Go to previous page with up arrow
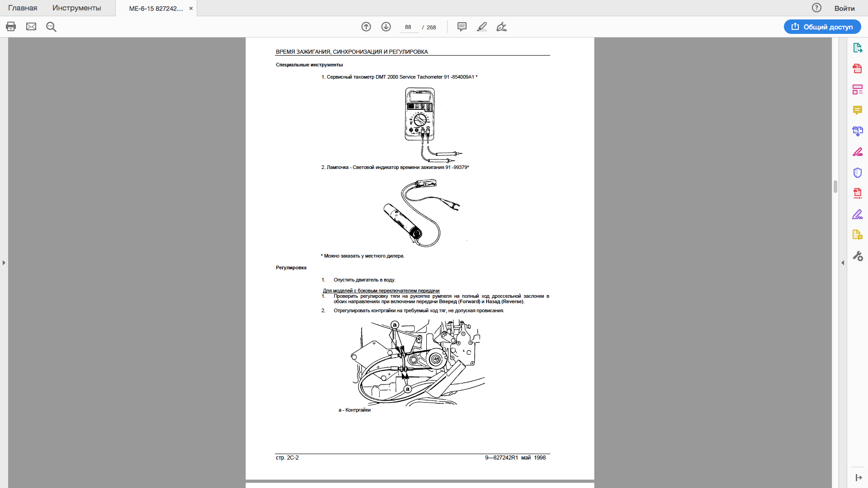Screen dimensions: 868x488 point(366,27)
